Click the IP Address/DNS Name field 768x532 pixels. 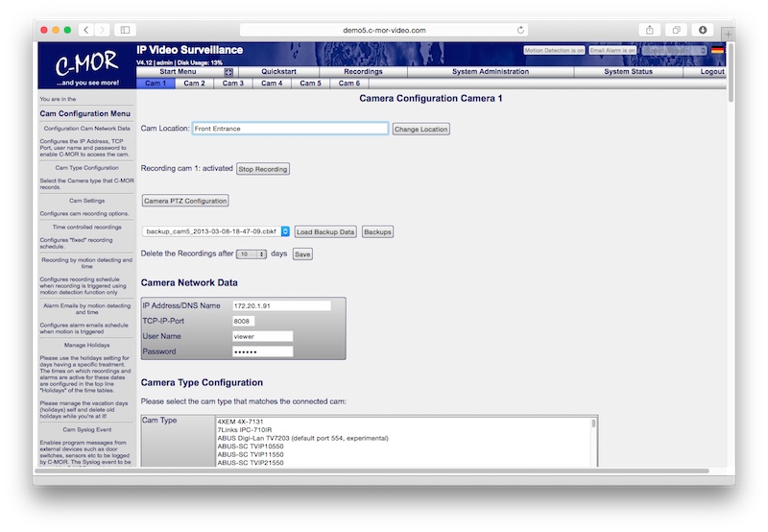coord(281,305)
